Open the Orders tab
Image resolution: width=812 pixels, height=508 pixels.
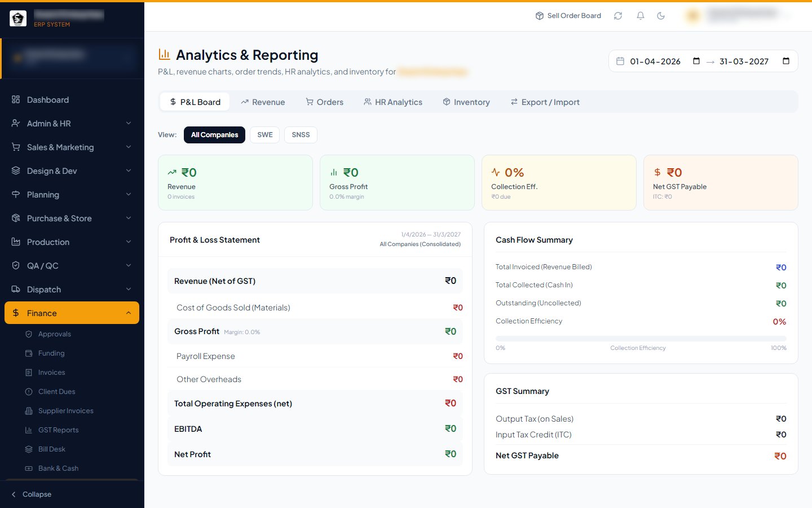click(324, 102)
